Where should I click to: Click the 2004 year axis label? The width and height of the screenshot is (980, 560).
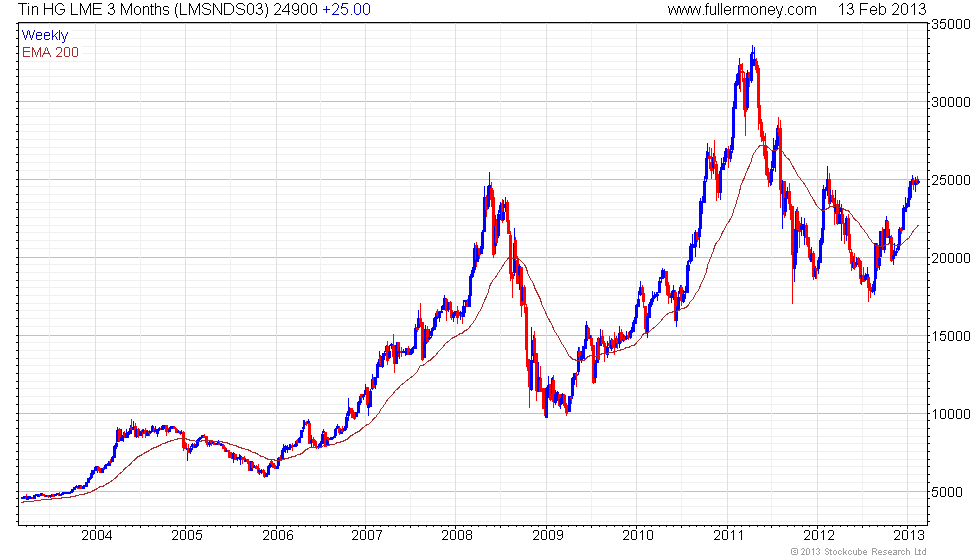(97, 535)
